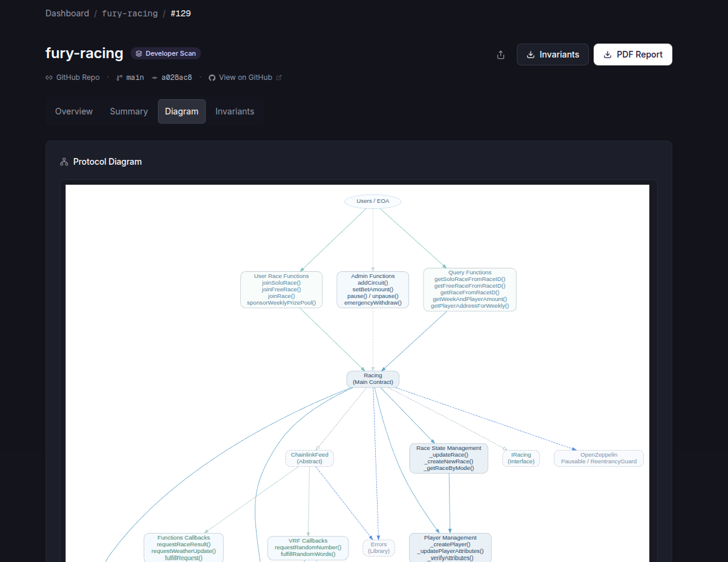Click the VRF Callbacks node
The image size is (728, 562).
308,547
